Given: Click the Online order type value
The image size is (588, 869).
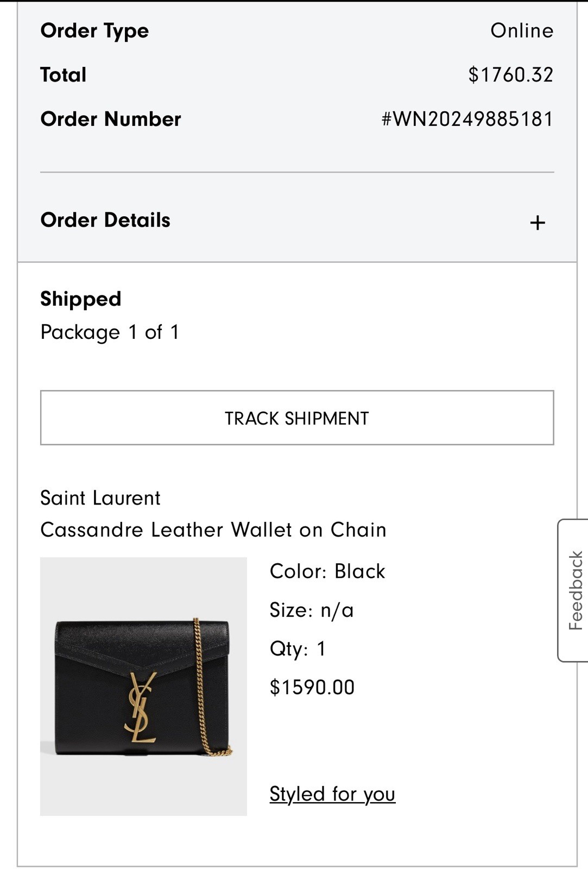Looking at the screenshot, I should 522,30.
